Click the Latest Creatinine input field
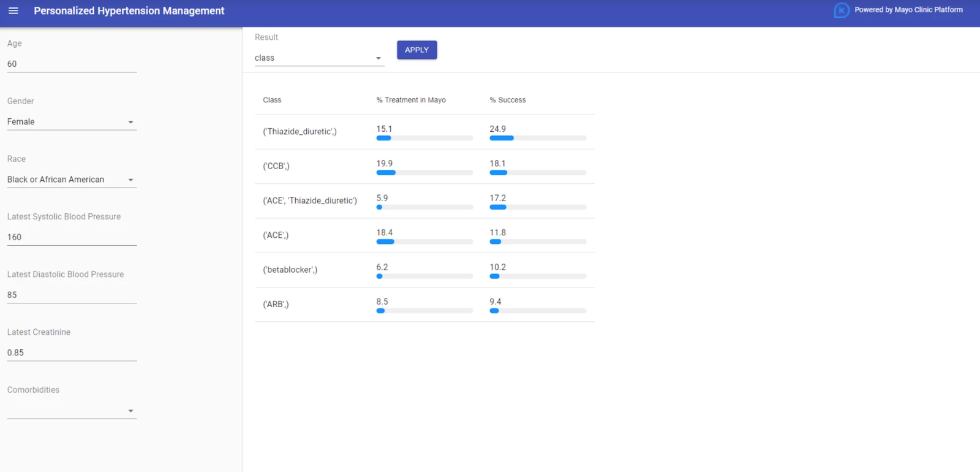This screenshot has height=472, width=980. 72,352
